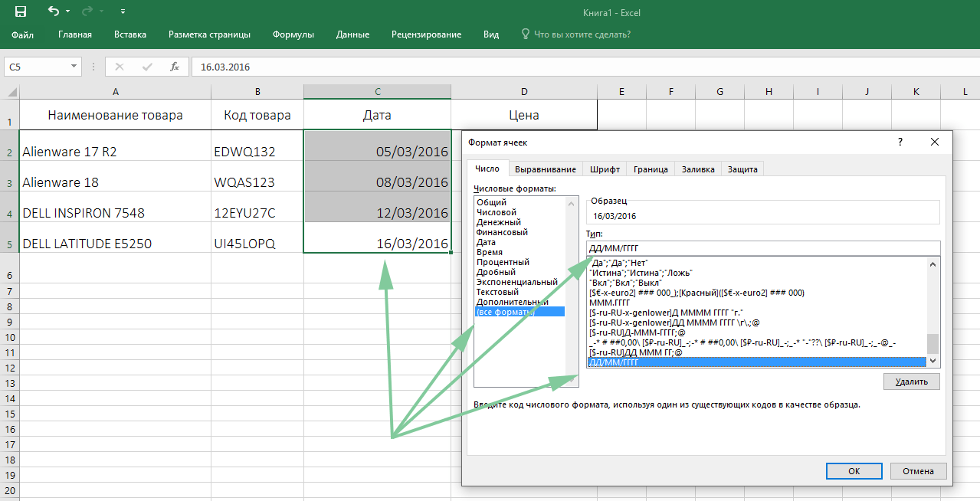Switch to the Защита dialog tab
The height and width of the screenshot is (501, 980).
tap(742, 169)
